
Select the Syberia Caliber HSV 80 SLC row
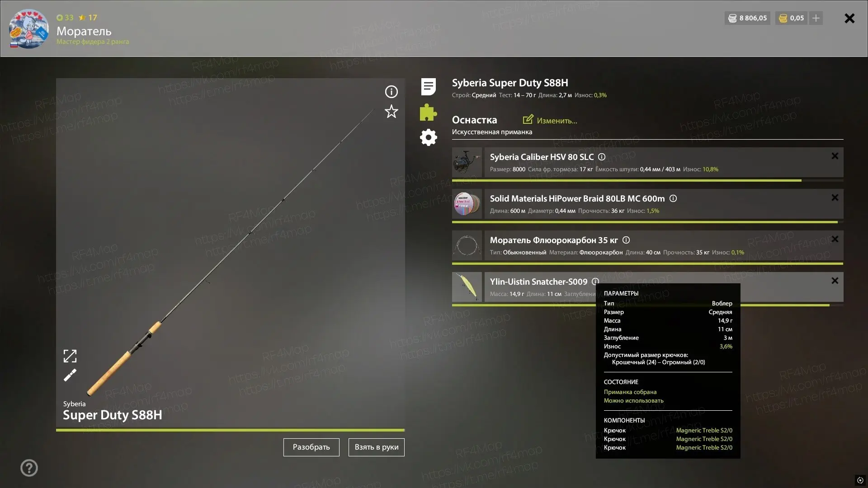click(x=664, y=162)
